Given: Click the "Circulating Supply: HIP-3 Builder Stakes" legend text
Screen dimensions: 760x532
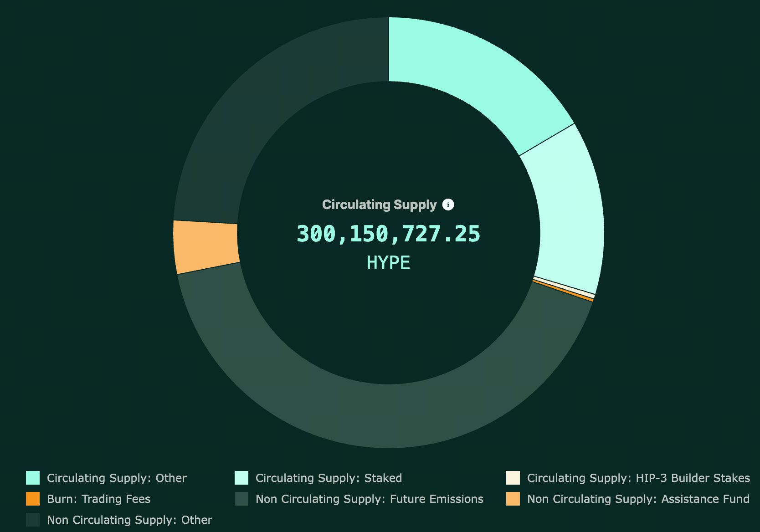Looking at the screenshot, I should (638, 478).
